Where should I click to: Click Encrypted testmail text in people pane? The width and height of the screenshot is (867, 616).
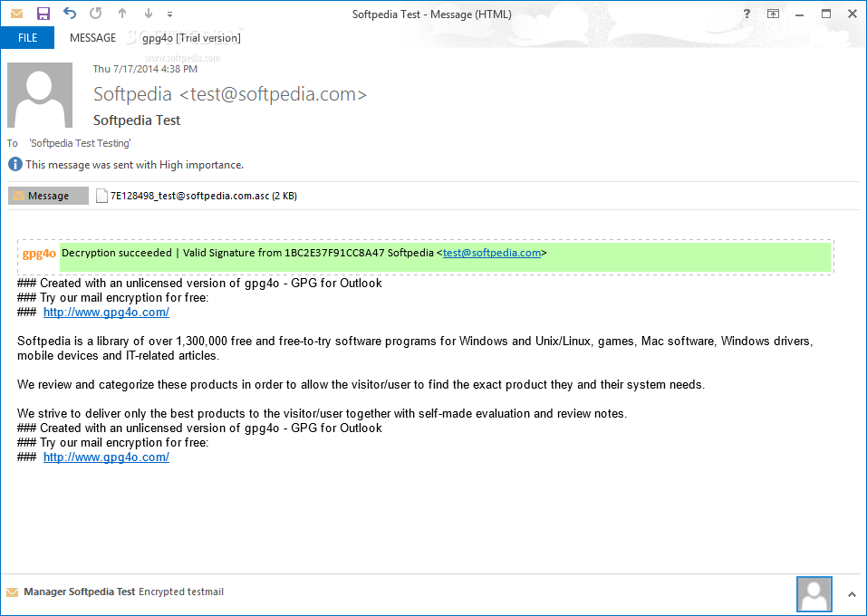181,592
